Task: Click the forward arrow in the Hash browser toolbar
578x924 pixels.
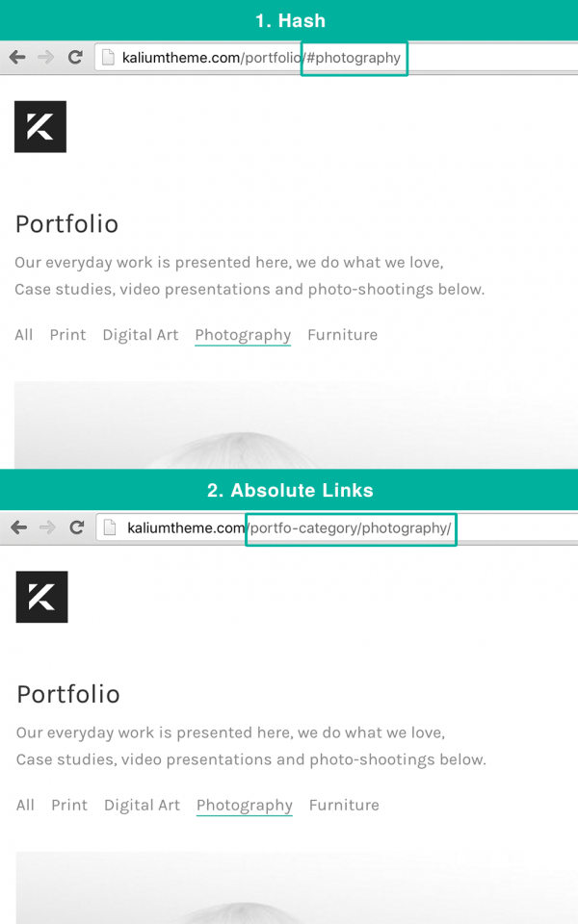Action: tap(45, 57)
